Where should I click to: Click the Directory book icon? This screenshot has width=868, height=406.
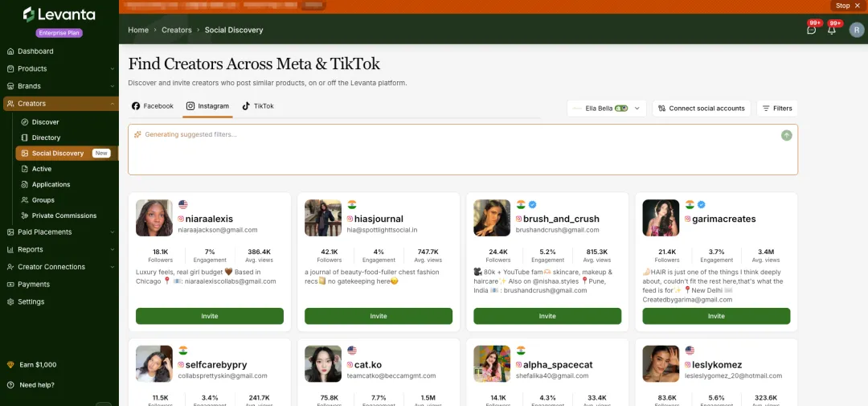24,137
